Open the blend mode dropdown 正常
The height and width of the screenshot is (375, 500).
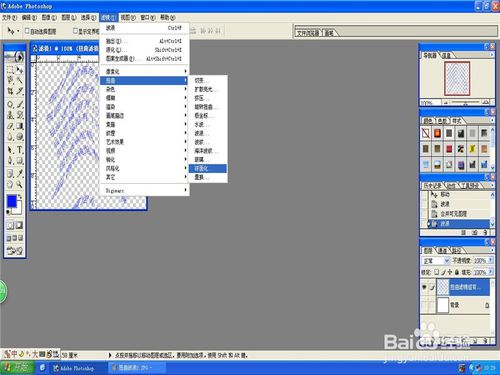pyautogui.click(x=436, y=261)
